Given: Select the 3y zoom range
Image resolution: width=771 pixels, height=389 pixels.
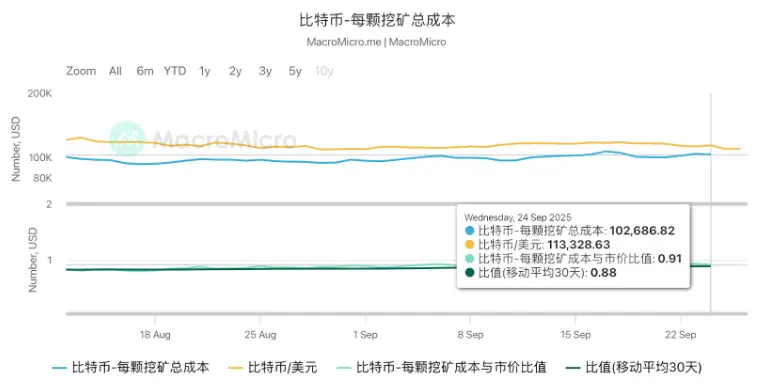Looking at the screenshot, I should (265, 71).
